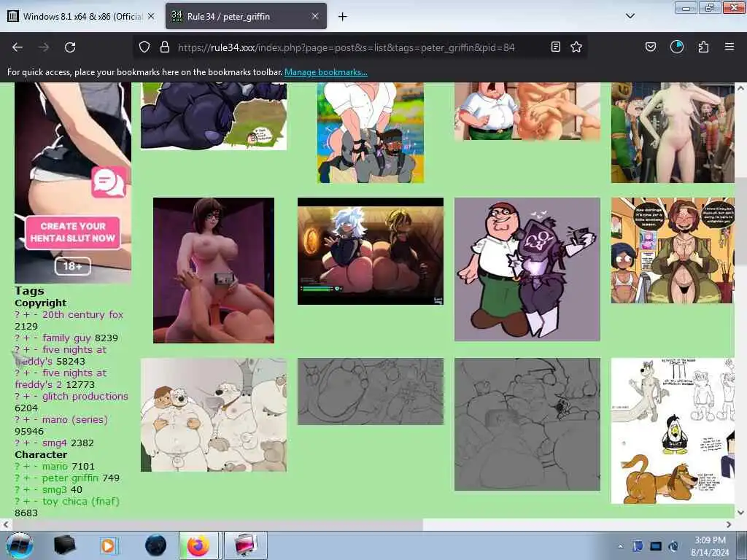This screenshot has height=560, width=747.
Task: Open the toy chica (fnaf) tag link
Action: [x=81, y=502]
